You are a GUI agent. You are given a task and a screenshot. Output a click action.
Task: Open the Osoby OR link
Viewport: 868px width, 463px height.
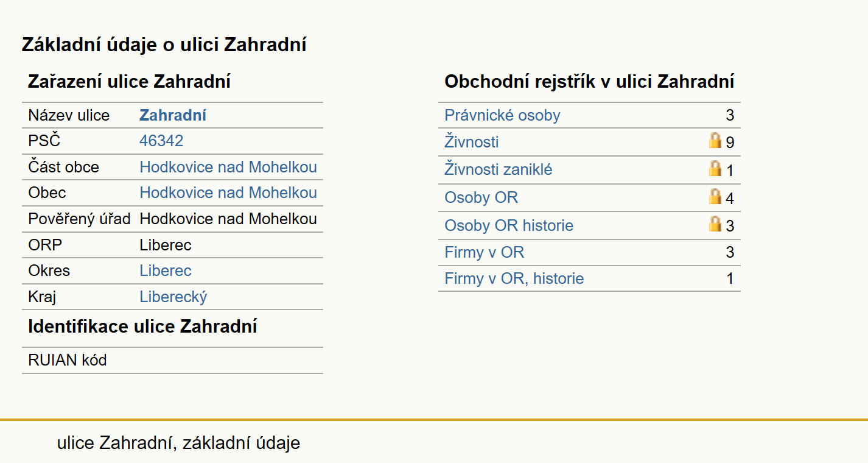pyautogui.click(x=481, y=197)
